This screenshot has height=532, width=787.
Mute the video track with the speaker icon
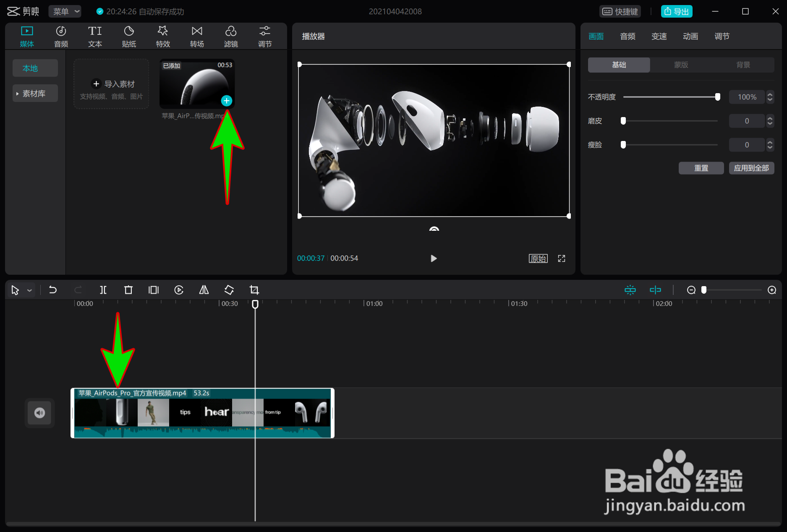pos(39,413)
